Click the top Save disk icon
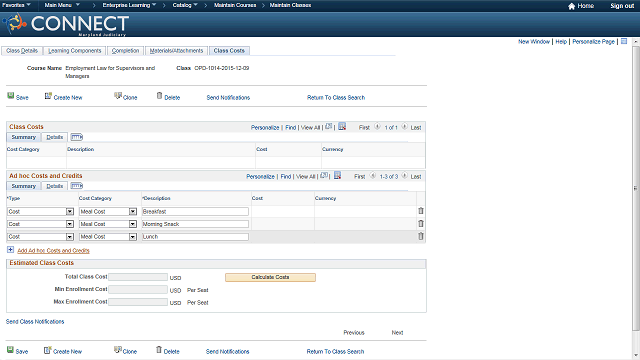This screenshot has height=360, width=640. pos(11,96)
